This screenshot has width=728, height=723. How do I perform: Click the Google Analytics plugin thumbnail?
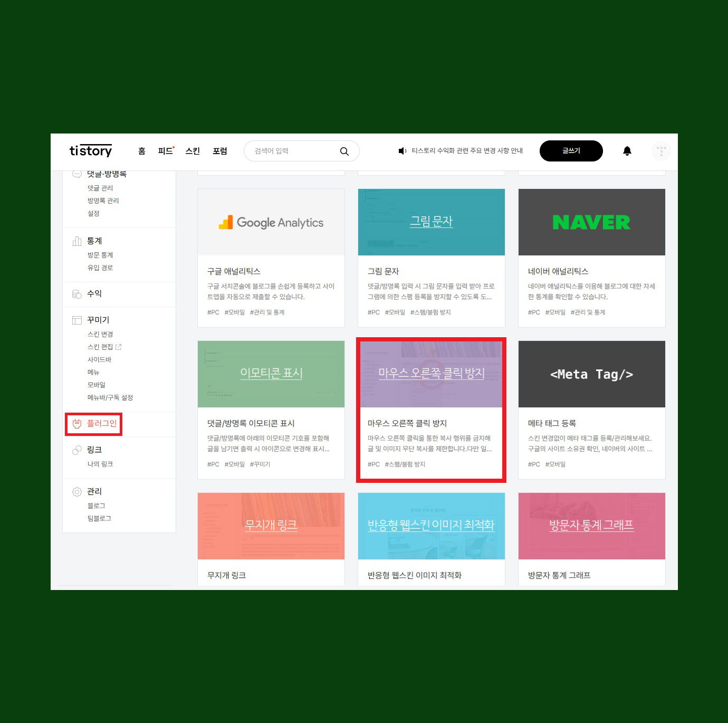(x=271, y=222)
